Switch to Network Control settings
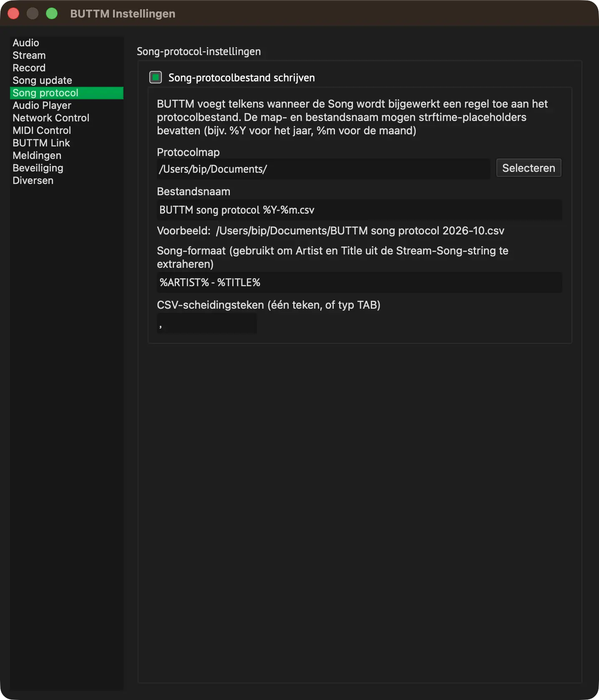 (67, 118)
